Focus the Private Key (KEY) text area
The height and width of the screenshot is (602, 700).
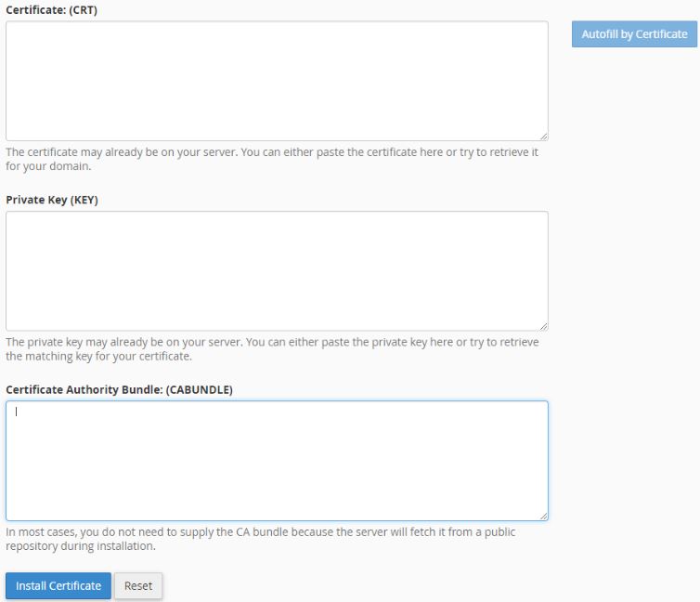click(277, 271)
